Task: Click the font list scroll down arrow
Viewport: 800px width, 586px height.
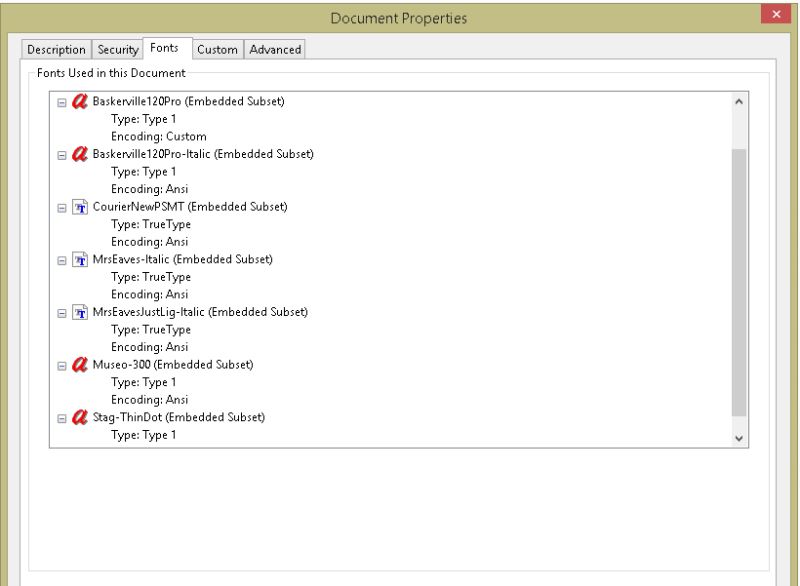Action: pos(738,438)
